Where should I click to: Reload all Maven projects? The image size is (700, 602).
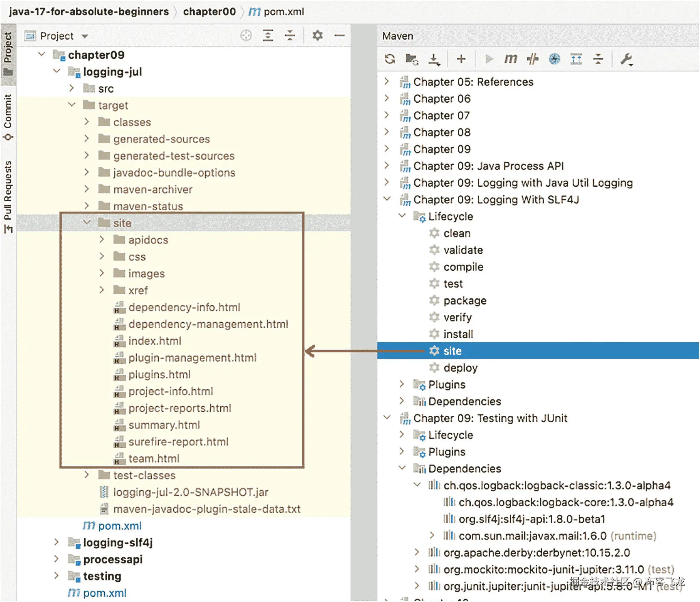[x=390, y=59]
